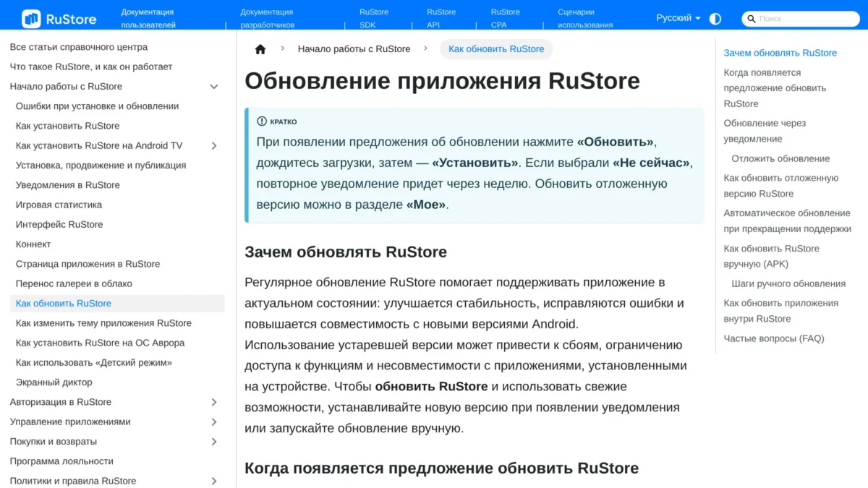The image size is (868, 488).
Task: Open Установка, продвижение и публикация
Action: coord(101,166)
